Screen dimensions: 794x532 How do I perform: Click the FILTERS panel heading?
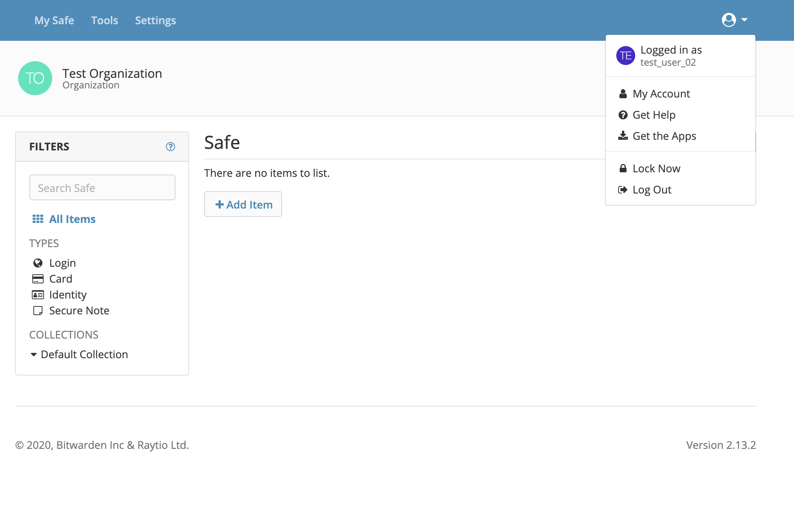click(x=49, y=147)
